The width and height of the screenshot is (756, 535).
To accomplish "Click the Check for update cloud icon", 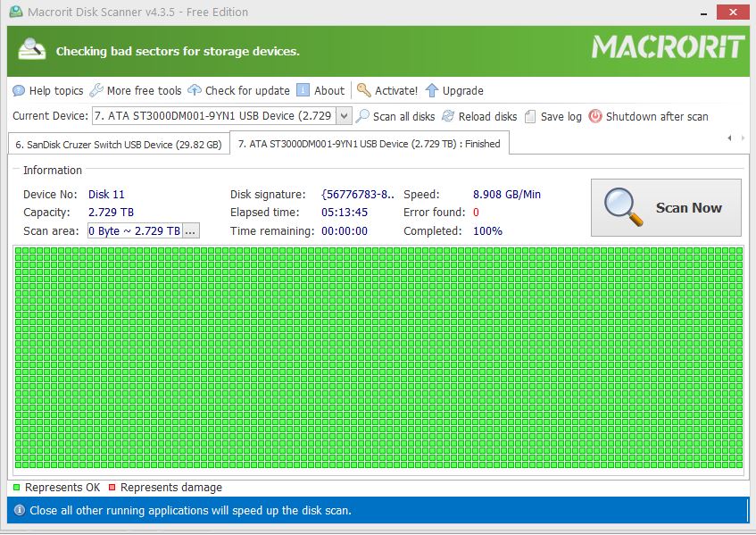I will tap(195, 90).
